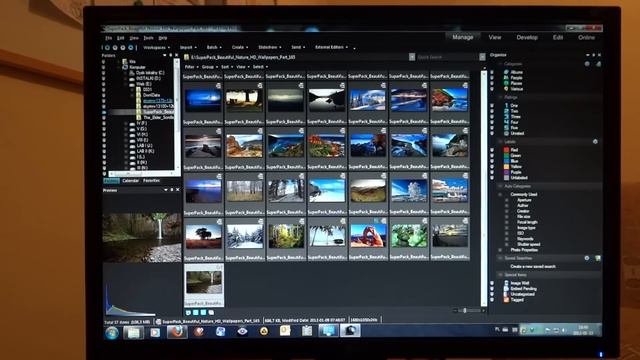
Task: Switch to the Manage mode button
Action: tap(462, 37)
